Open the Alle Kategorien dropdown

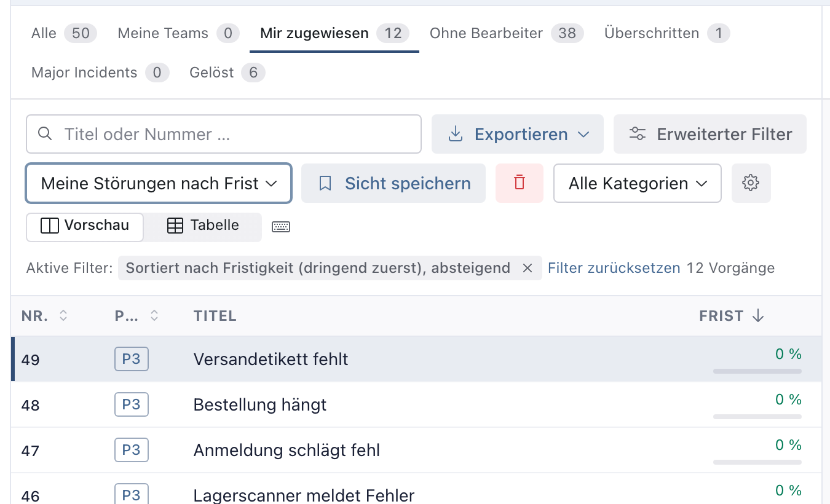tap(638, 183)
